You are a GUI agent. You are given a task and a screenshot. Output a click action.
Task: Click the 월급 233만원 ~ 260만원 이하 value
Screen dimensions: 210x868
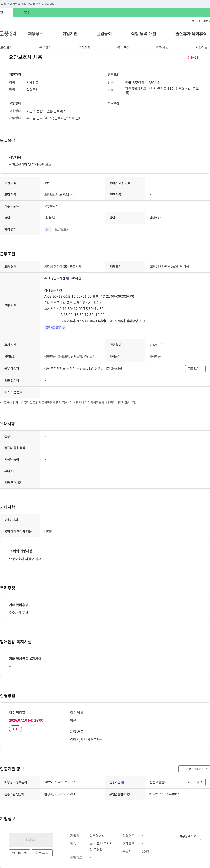click(169, 266)
